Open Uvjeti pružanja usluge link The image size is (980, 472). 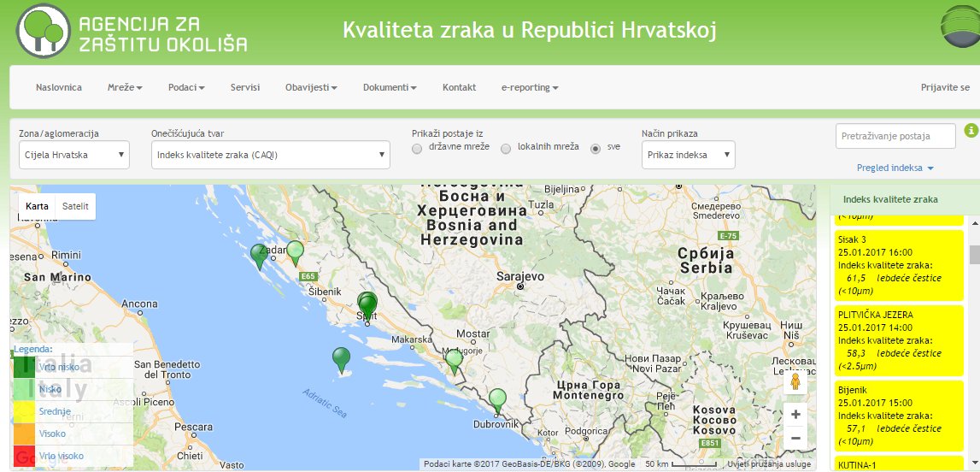768,463
